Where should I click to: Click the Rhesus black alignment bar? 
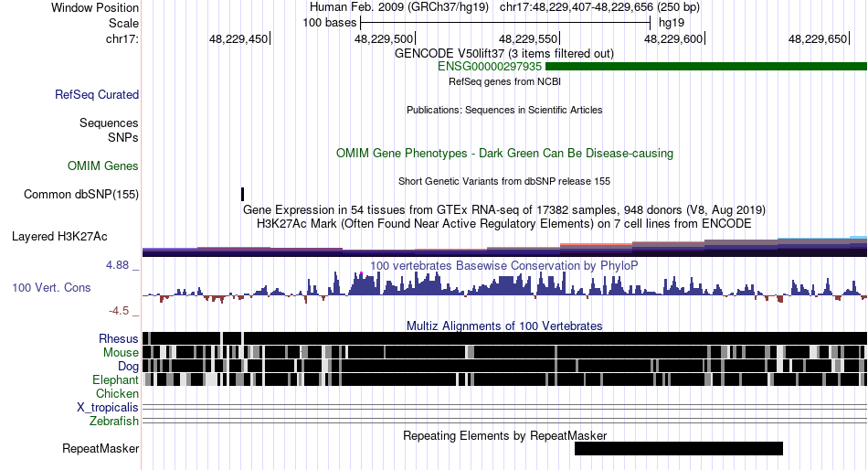(x=505, y=338)
